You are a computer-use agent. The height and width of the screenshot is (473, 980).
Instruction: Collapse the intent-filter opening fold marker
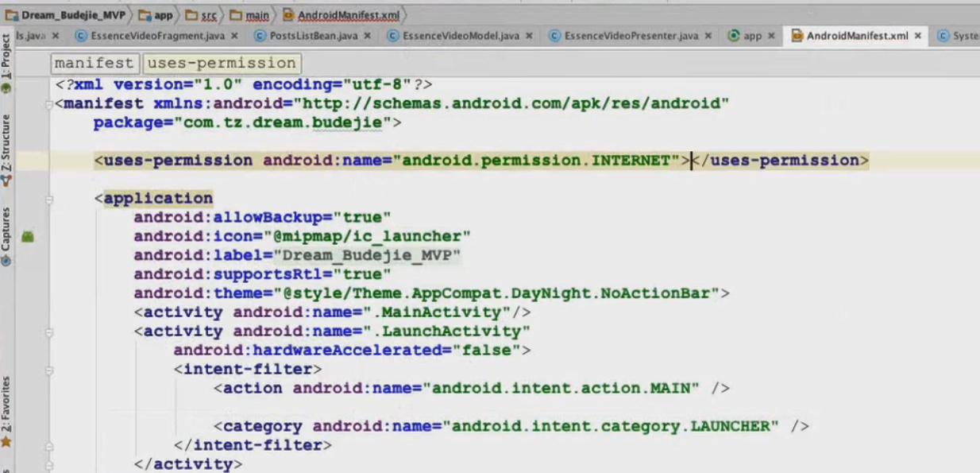tap(49, 370)
